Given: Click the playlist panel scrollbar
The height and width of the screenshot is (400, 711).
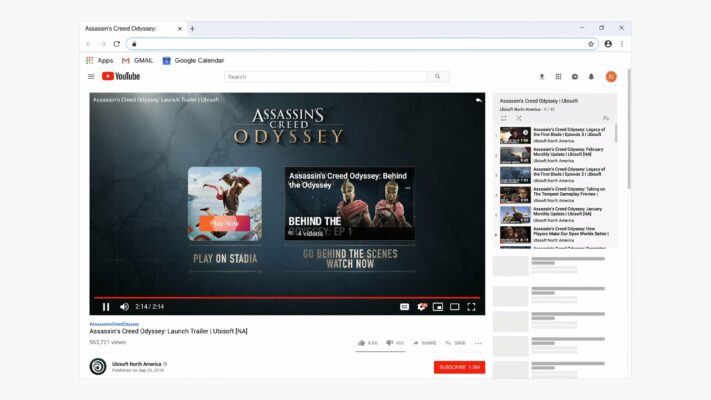Looking at the screenshot, I should [x=615, y=134].
